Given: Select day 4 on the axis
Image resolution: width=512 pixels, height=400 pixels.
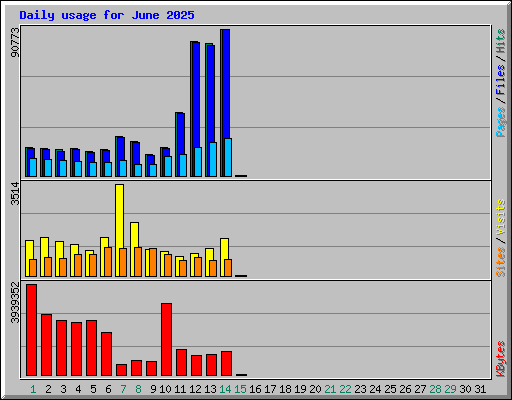Looking at the screenshot, I should point(78,389).
